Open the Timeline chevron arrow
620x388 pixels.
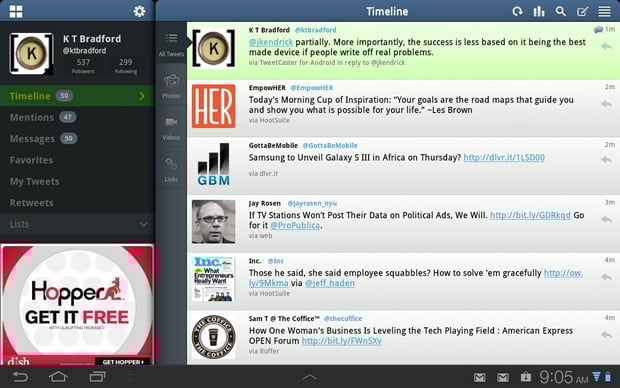coord(142,96)
